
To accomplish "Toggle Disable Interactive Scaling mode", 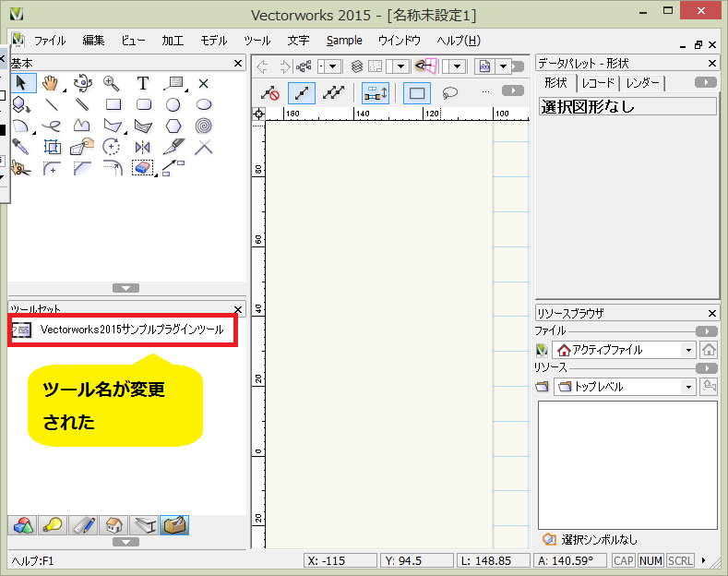I will [x=270, y=93].
